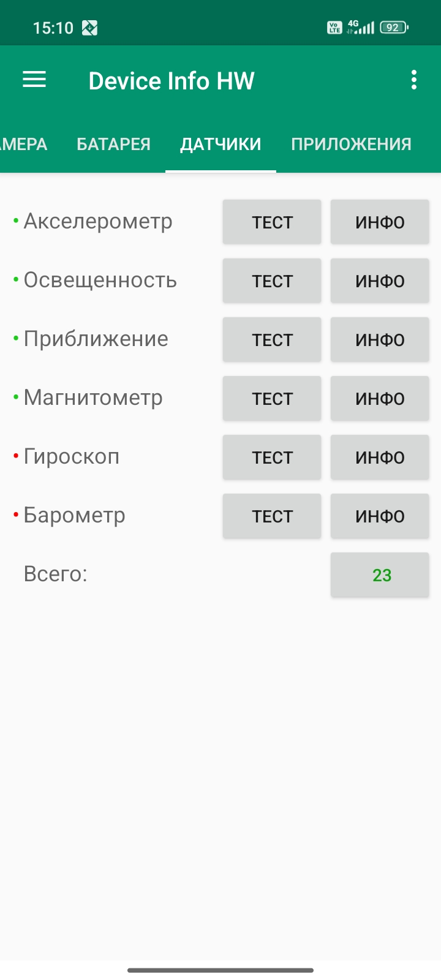
Task: View ИНФО for Приближение sensor
Action: [380, 340]
